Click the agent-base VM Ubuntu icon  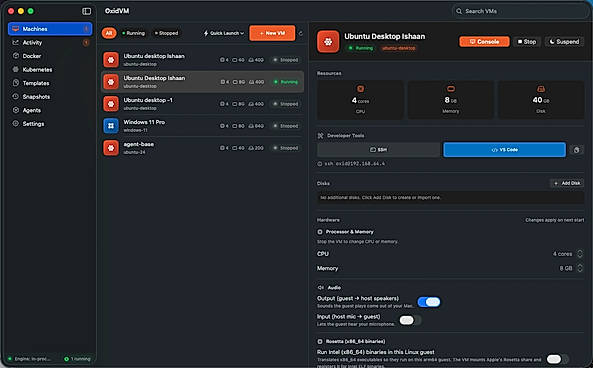point(111,148)
